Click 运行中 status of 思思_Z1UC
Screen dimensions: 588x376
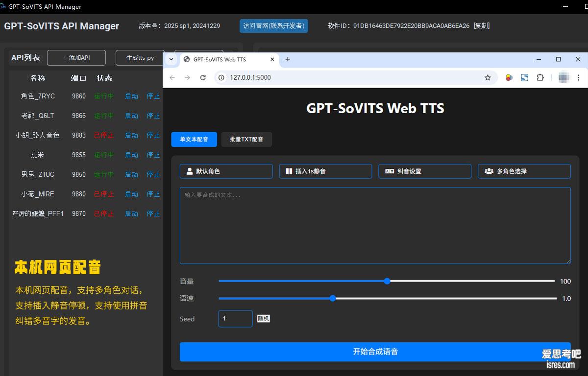coord(104,175)
